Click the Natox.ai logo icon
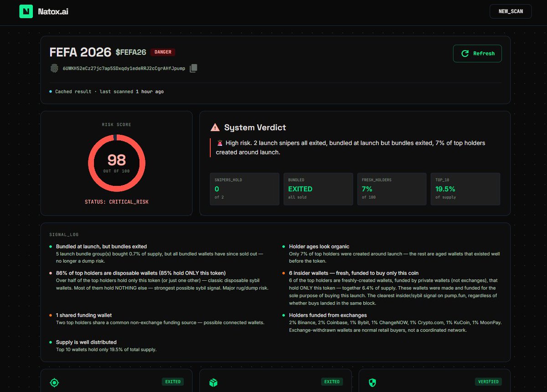The image size is (547, 392). [26, 11]
